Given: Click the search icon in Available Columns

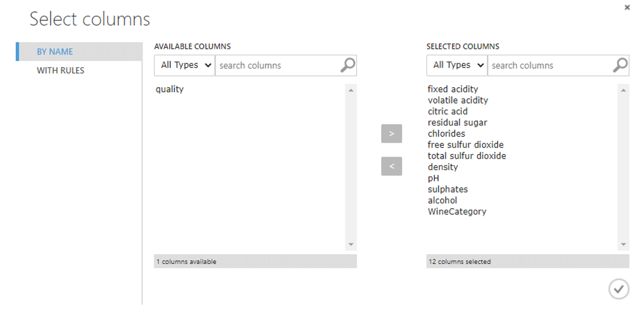Looking at the screenshot, I should 347,65.
